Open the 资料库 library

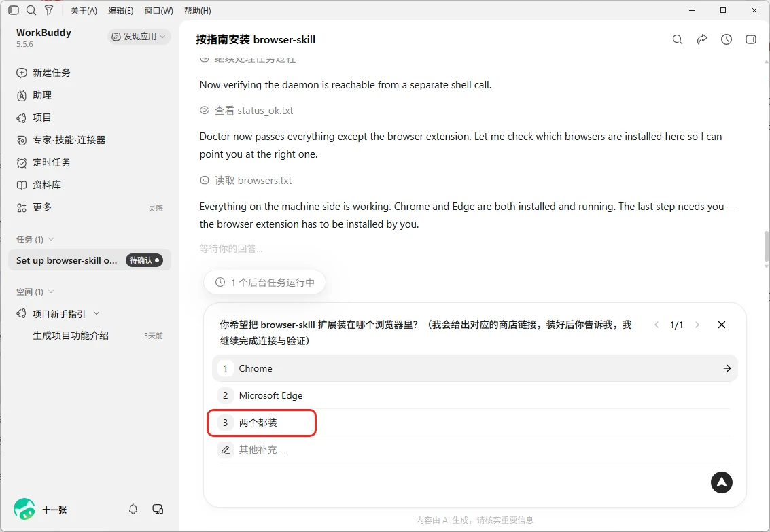pos(39,185)
